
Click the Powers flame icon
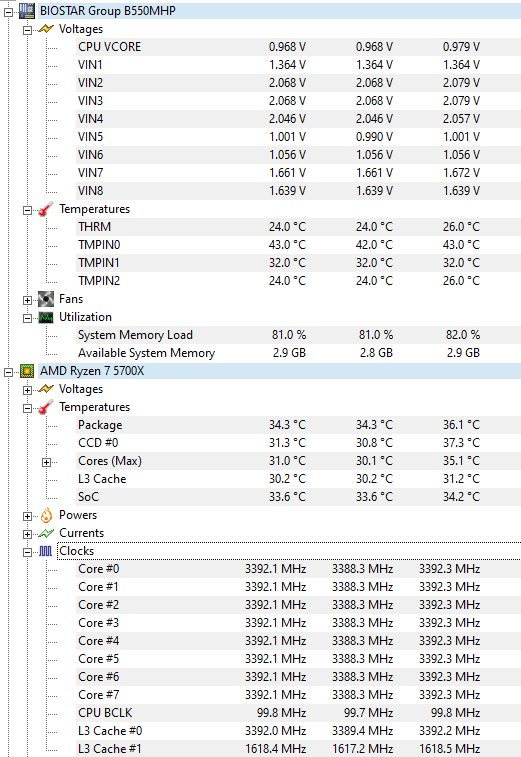(46, 515)
